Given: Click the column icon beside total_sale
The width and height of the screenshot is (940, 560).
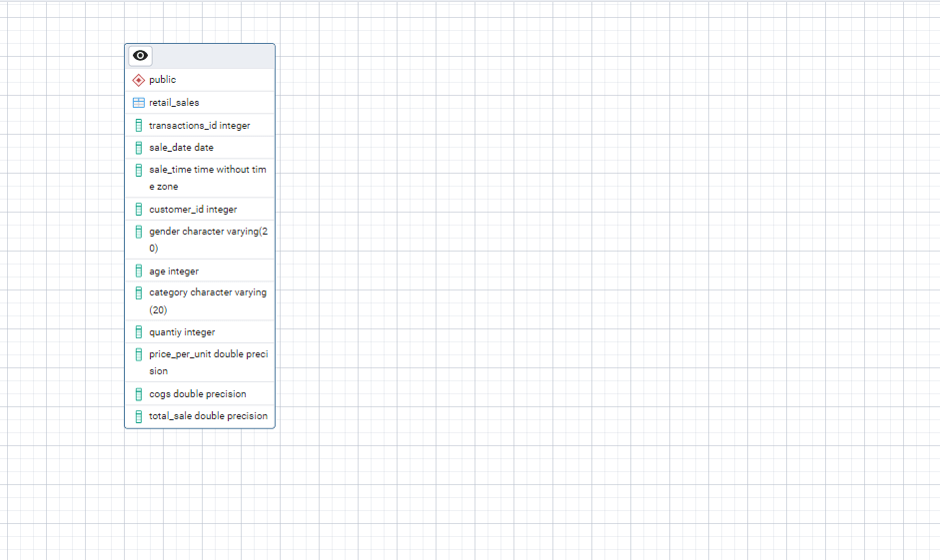Looking at the screenshot, I should tap(139, 416).
